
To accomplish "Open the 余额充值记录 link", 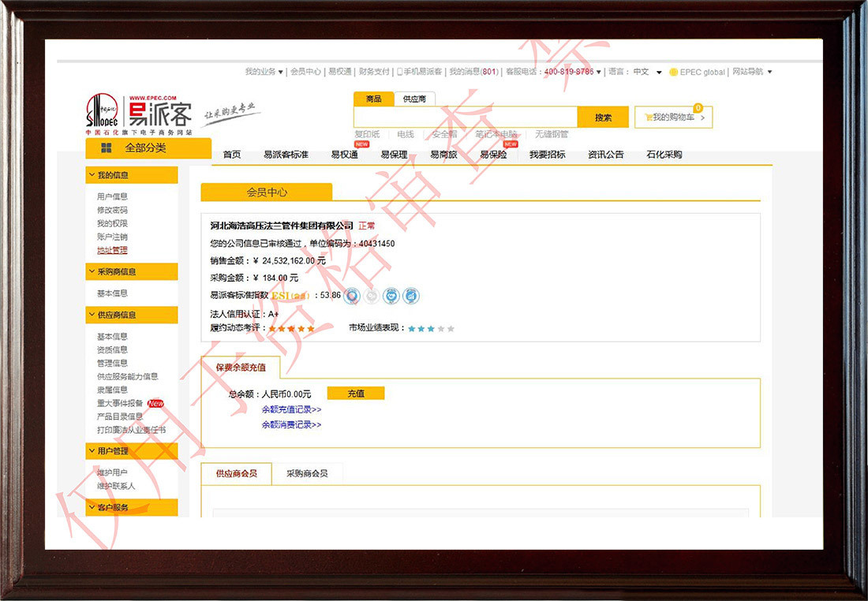I will (291, 409).
